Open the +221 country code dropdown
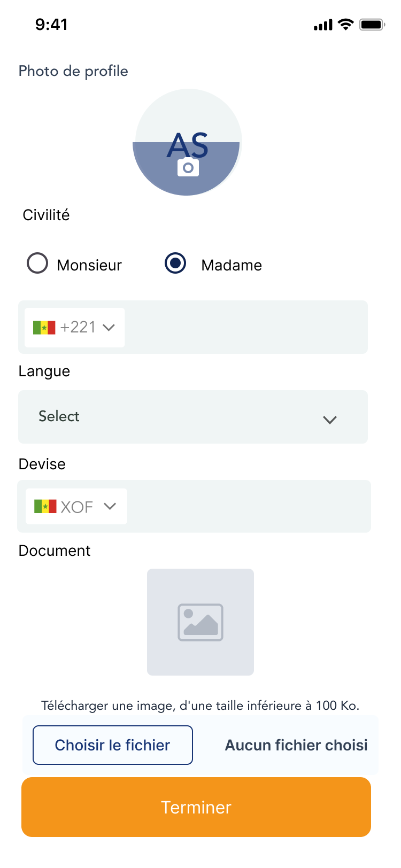The image size is (401, 868). (x=74, y=328)
